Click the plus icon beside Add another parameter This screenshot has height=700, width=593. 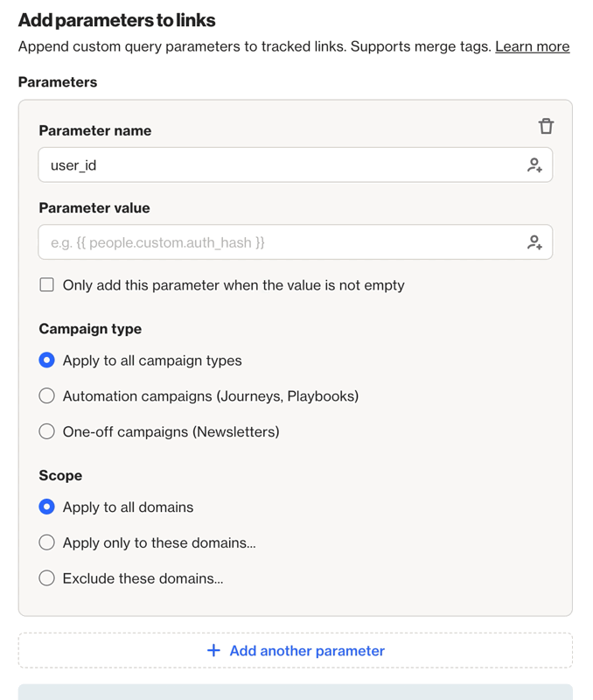click(x=213, y=651)
